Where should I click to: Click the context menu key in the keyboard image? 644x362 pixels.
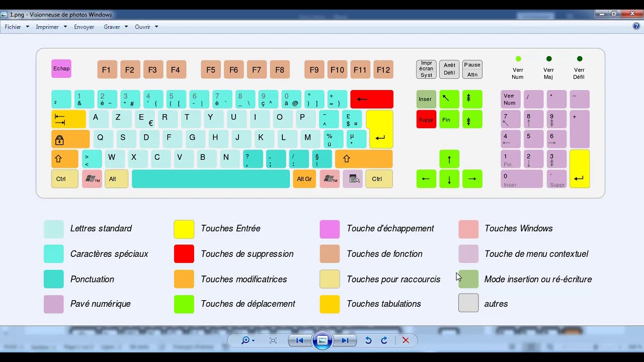click(353, 179)
